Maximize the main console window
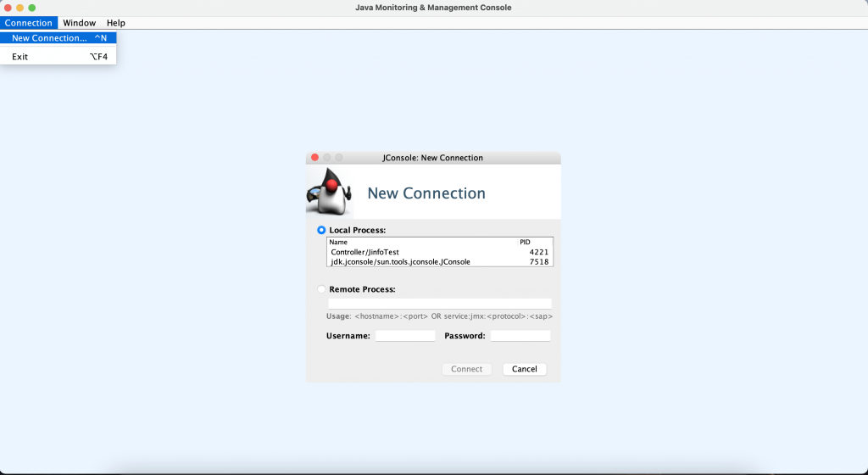This screenshot has width=868, height=475. click(x=32, y=8)
